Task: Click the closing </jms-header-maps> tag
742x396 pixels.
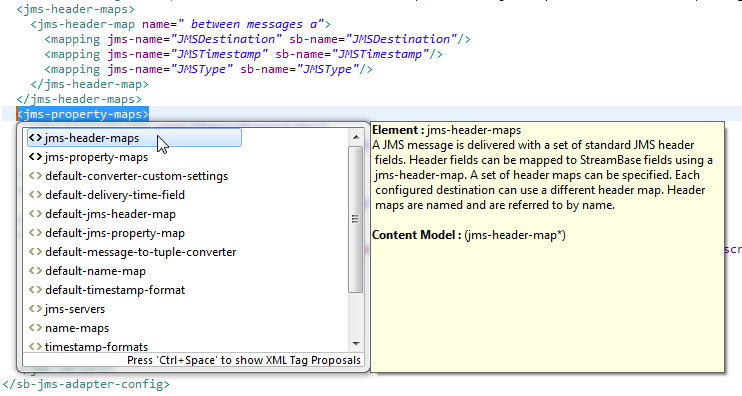Action: [79, 99]
